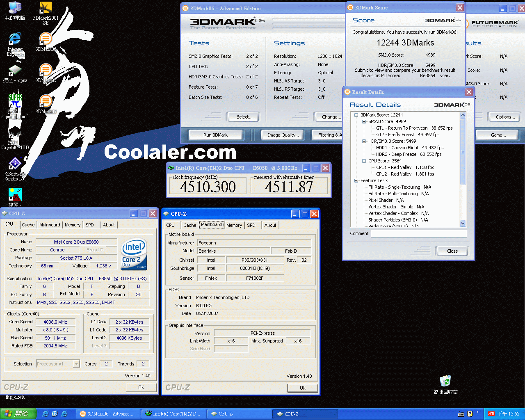525x420 pixels.
Task: Click the Result Details scrollbar thumb
Action: (463, 152)
